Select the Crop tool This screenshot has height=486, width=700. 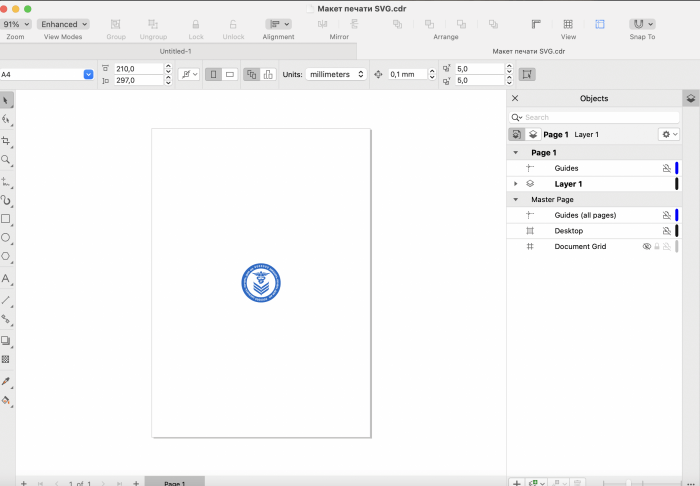6,141
